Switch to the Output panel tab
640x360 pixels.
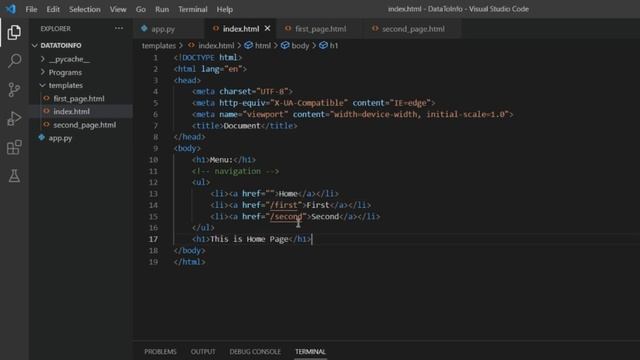(203, 351)
